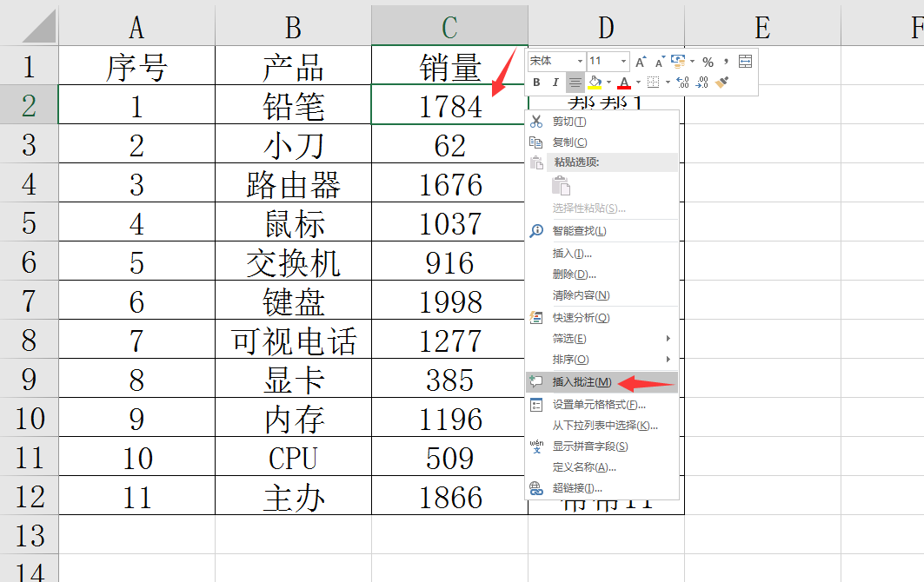924x582 pixels.
Task: Click cell containing 可视电话
Action: (294, 339)
